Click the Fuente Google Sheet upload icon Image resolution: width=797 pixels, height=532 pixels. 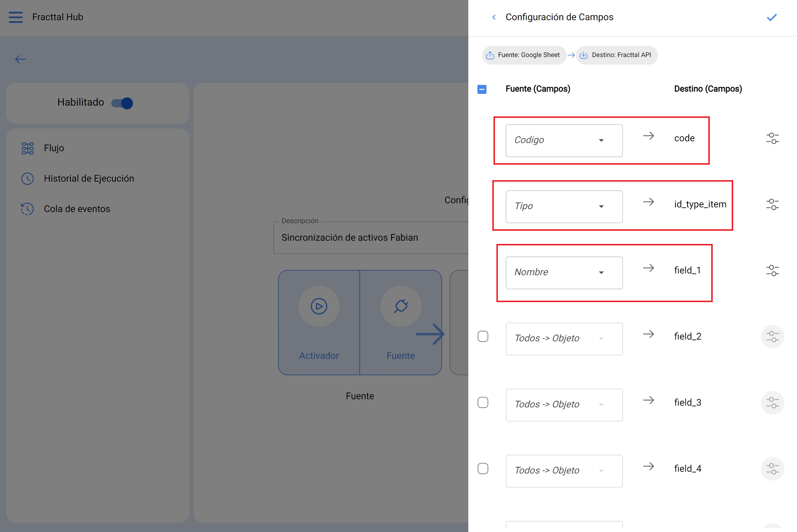click(490, 55)
